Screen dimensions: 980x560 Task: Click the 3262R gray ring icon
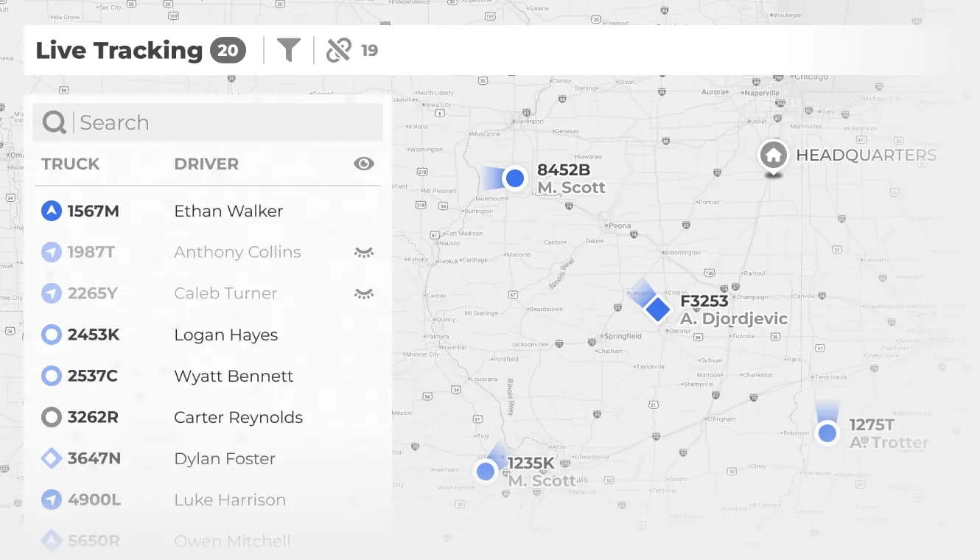tap(51, 418)
